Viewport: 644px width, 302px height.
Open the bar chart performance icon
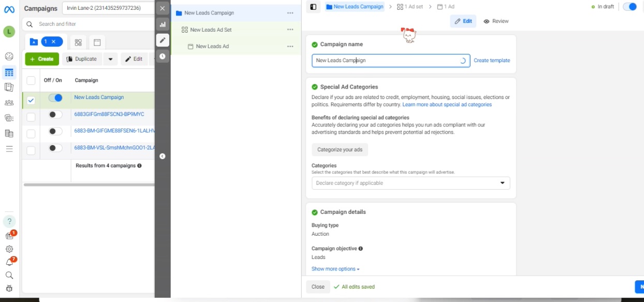(163, 24)
